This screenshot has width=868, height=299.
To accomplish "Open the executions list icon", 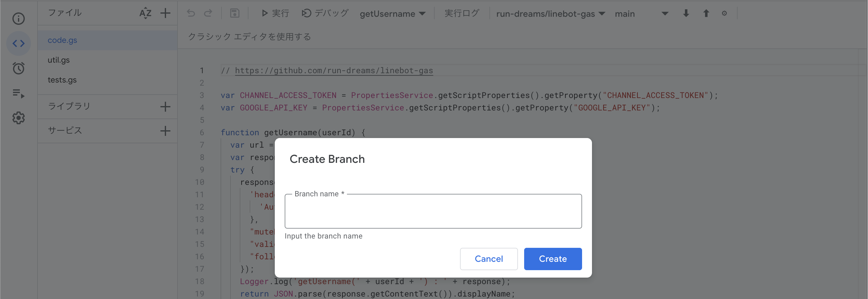I will [19, 93].
